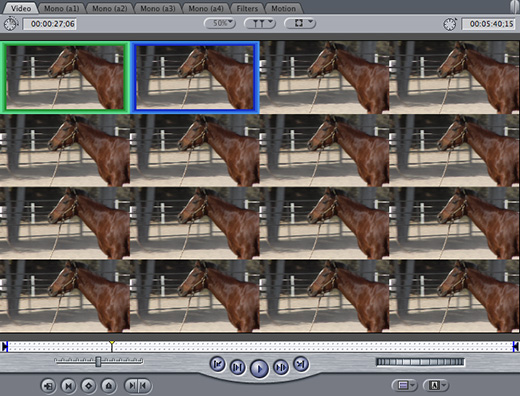Click Go to Next Edit transport button
This screenshot has height=396, width=520.
coord(301,364)
